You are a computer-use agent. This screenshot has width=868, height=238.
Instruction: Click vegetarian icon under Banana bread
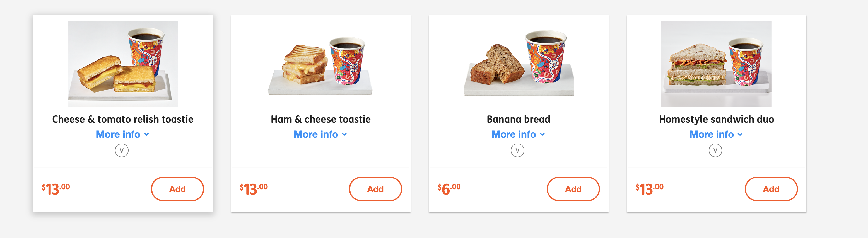[x=517, y=150]
